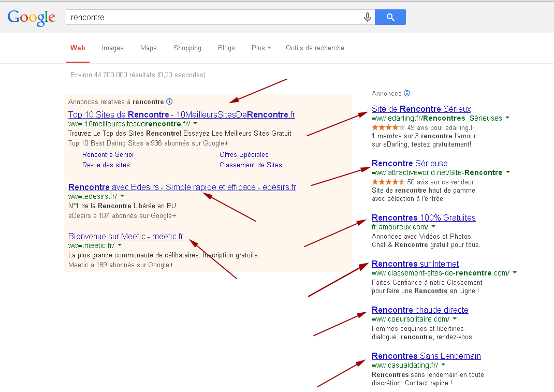Image resolution: width=554 pixels, height=392 pixels.
Task: Open Bienvenue sur Meetic link
Action: click(126, 236)
